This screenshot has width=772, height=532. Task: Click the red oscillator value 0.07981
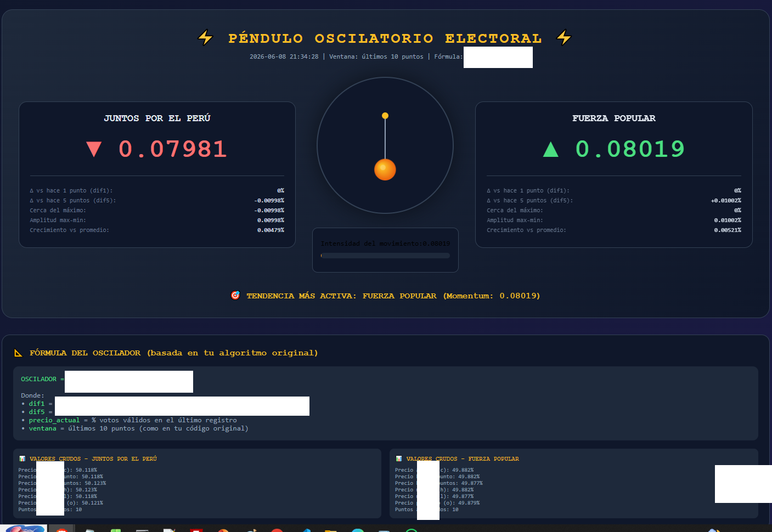tap(173, 149)
